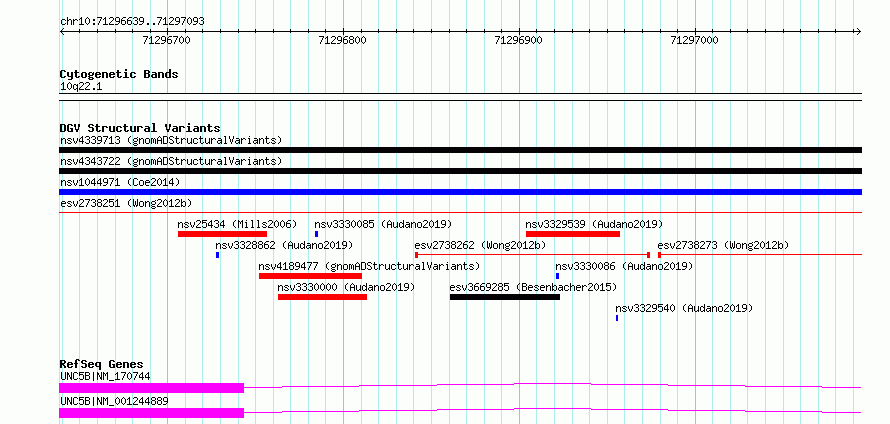Click the RefSeq Genes track title

102,364
